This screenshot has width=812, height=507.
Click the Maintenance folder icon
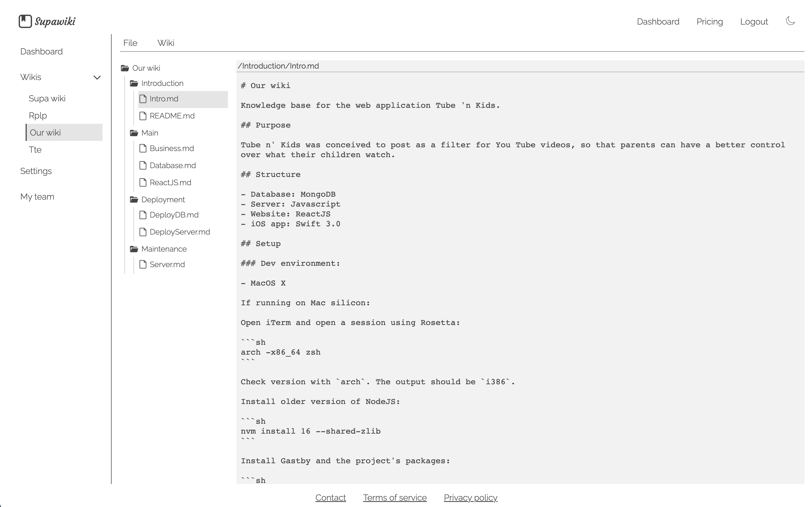(134, 249)
